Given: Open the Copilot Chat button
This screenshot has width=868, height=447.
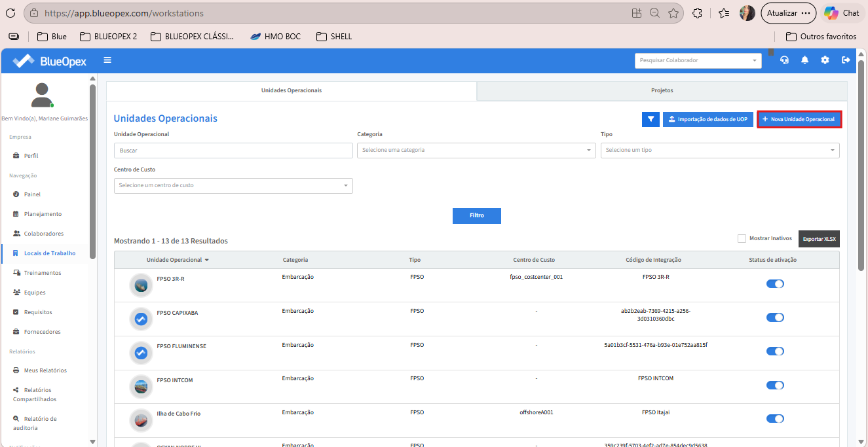Looking at the screenshot, I should click(842, 13).
